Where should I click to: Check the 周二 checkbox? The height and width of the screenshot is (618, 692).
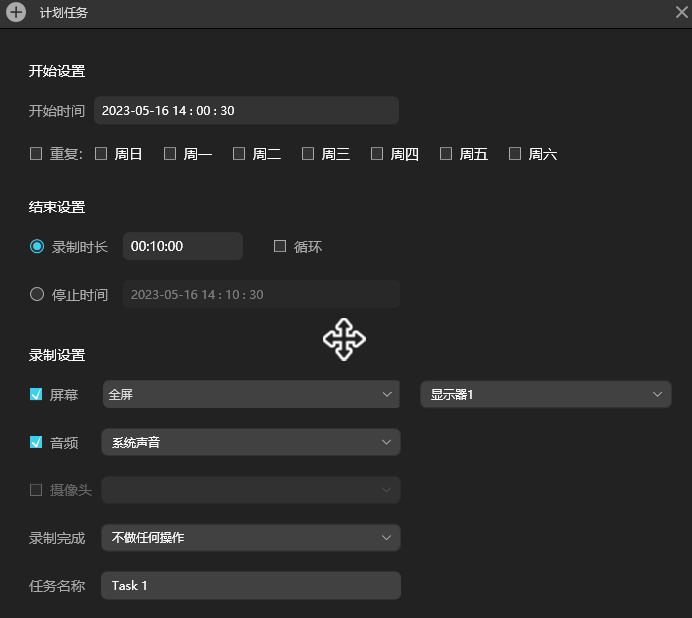pos(239,154)
